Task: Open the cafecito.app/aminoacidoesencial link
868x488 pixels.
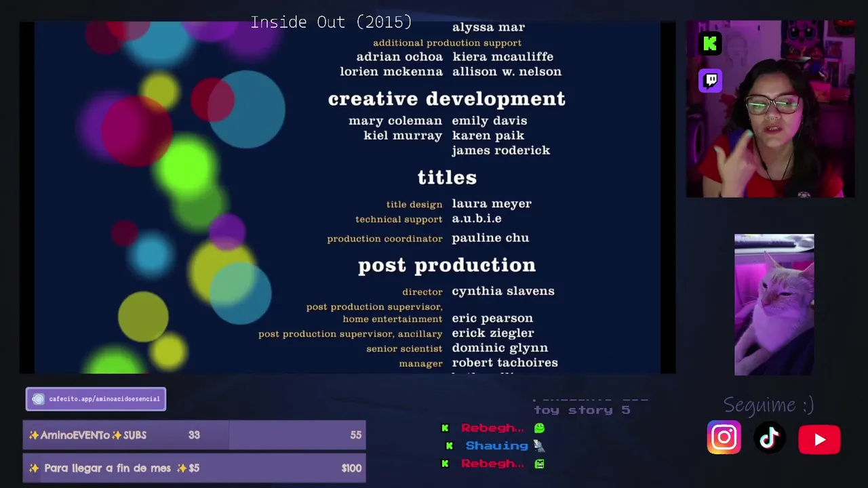Action: click(x=96, y=399)
